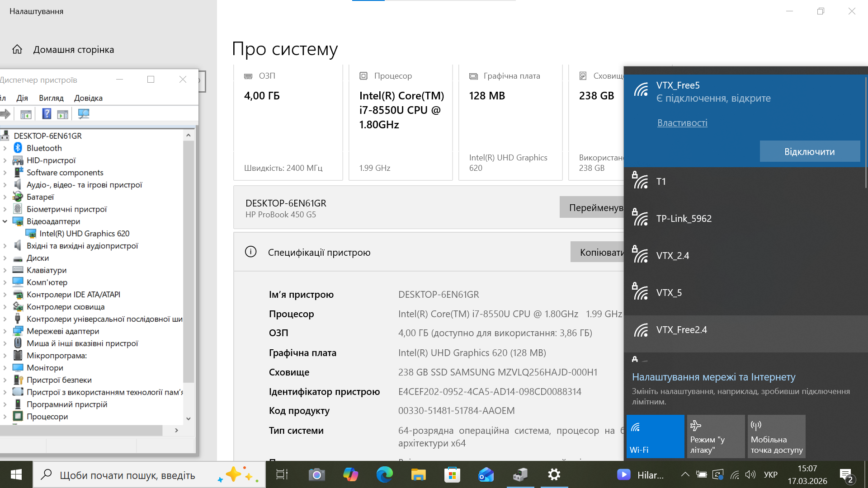
Task: Open the Вигляд menu in Device Manager
Action: pos(51,98)
